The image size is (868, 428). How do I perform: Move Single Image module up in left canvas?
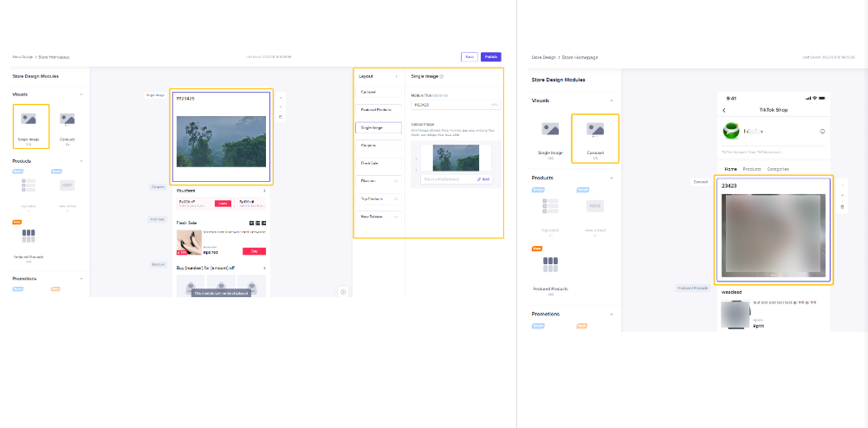coord(281,97)
